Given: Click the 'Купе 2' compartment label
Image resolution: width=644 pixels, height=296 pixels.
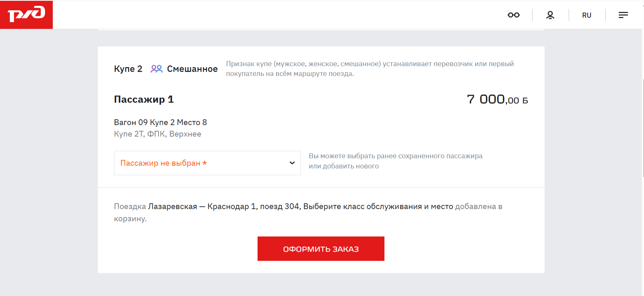Looking at the screenshot, I should pos(128,69).
